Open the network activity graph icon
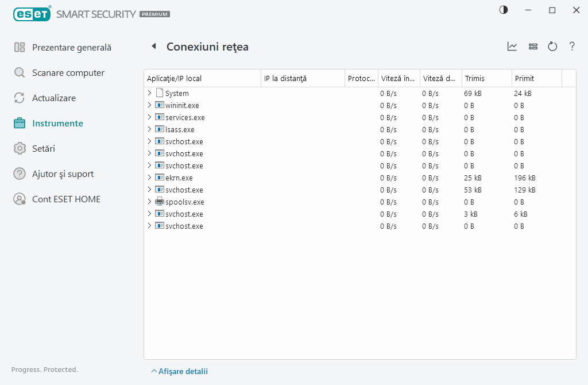 (x=512, y=47)
